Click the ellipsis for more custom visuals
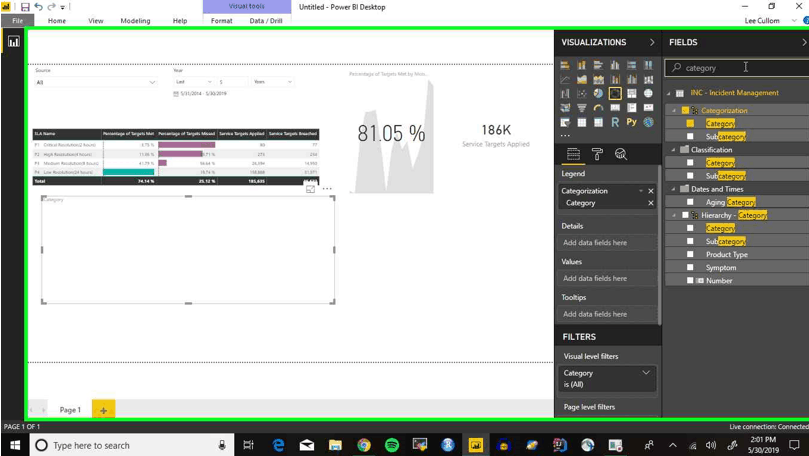 [565, 136]
